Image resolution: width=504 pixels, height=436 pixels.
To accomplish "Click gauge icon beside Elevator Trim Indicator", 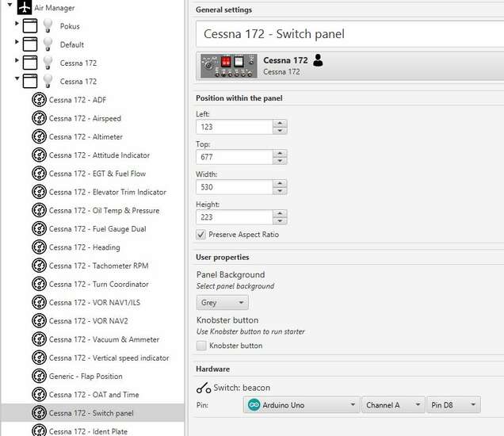I will click(x=39, y=192).
